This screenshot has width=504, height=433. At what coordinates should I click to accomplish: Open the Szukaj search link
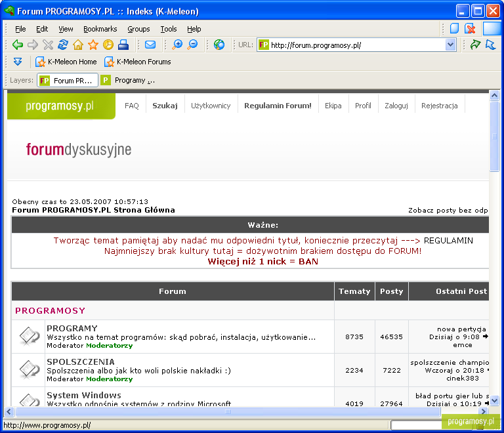(x=165, y=106)
